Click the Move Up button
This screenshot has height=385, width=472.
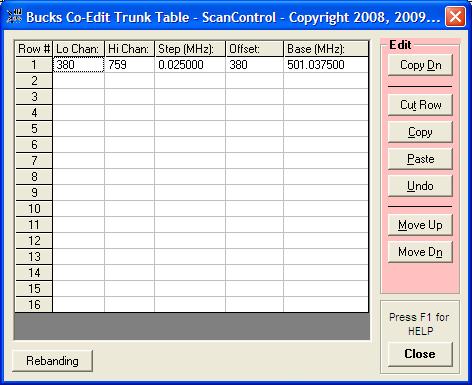tap(420, 225)
